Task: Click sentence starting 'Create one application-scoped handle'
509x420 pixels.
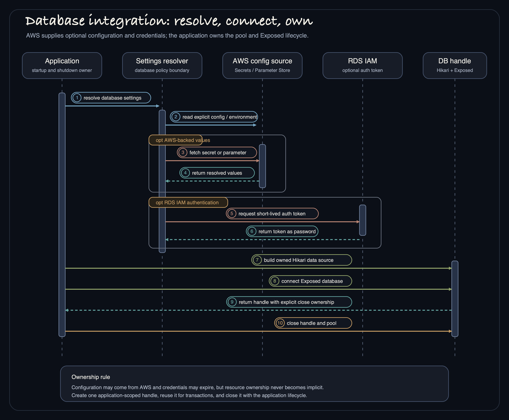Action: [x=189, y=395]
